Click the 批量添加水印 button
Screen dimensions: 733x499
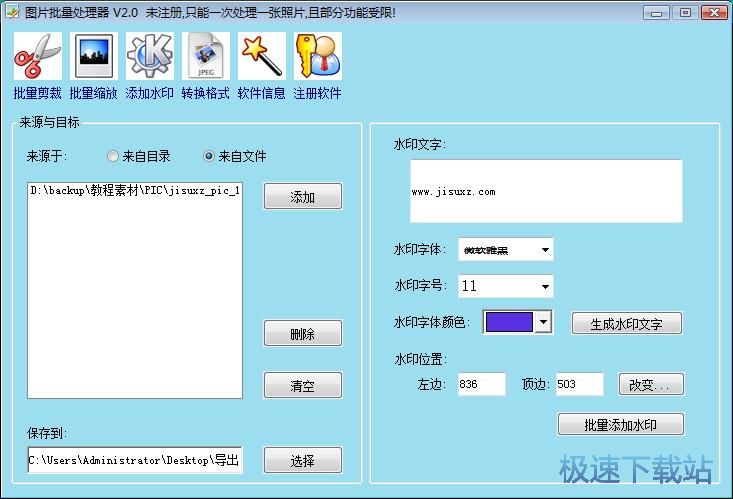pyautogui.click(x=621, y=425)
